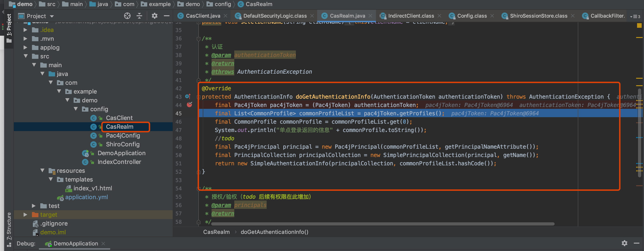Open the Project view dropdown
Viewport: 644px width, 251px height.
(x=52, y=16)
